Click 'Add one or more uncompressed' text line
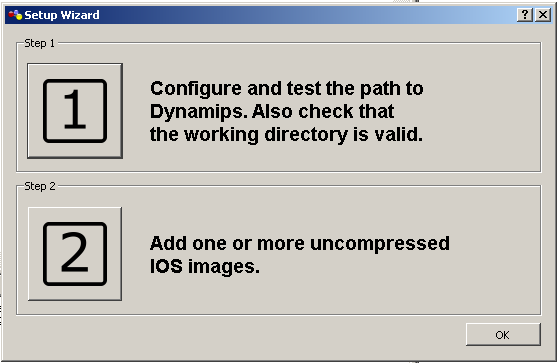Screen dimensions: 557x363 click(299, 244)
